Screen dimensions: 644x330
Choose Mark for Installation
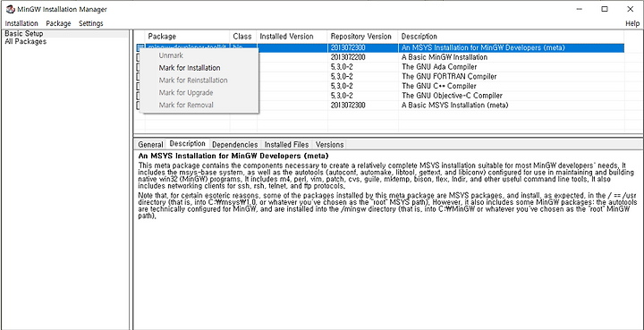[190, 68]
